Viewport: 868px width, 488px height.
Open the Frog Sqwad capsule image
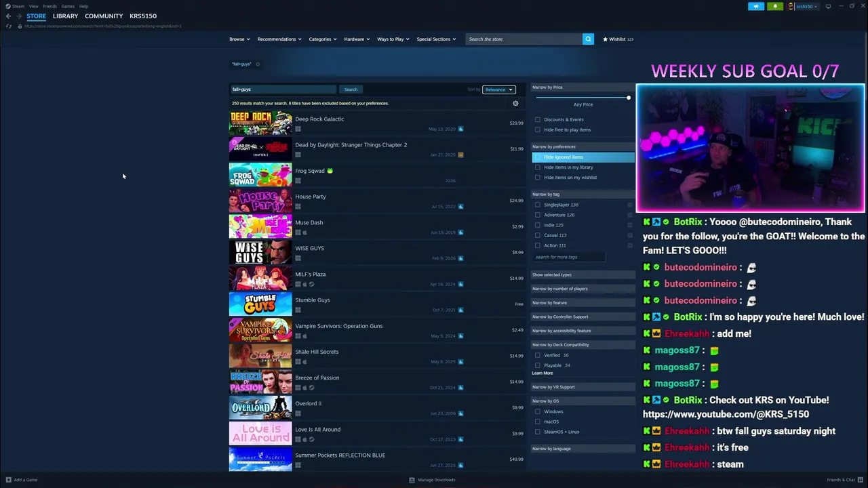pyautogui.click(x=260, y=175)
